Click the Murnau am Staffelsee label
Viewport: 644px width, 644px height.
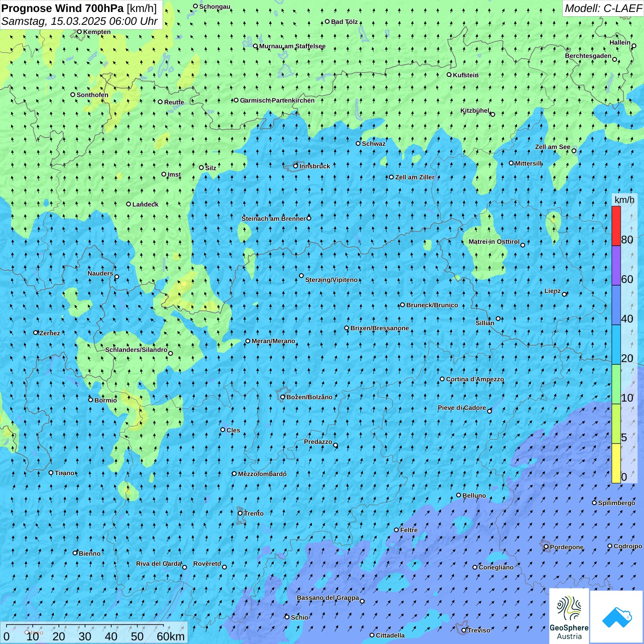click(x=292, y=46)
